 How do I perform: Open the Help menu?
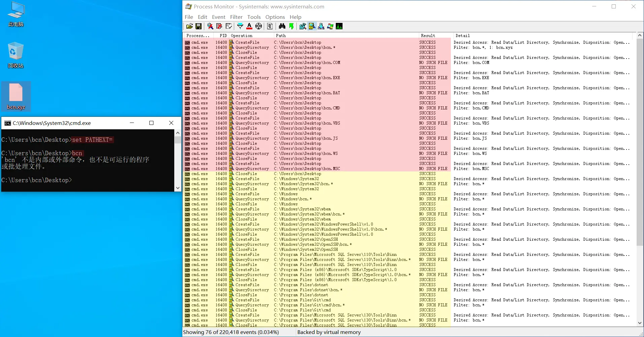point(295,17)
